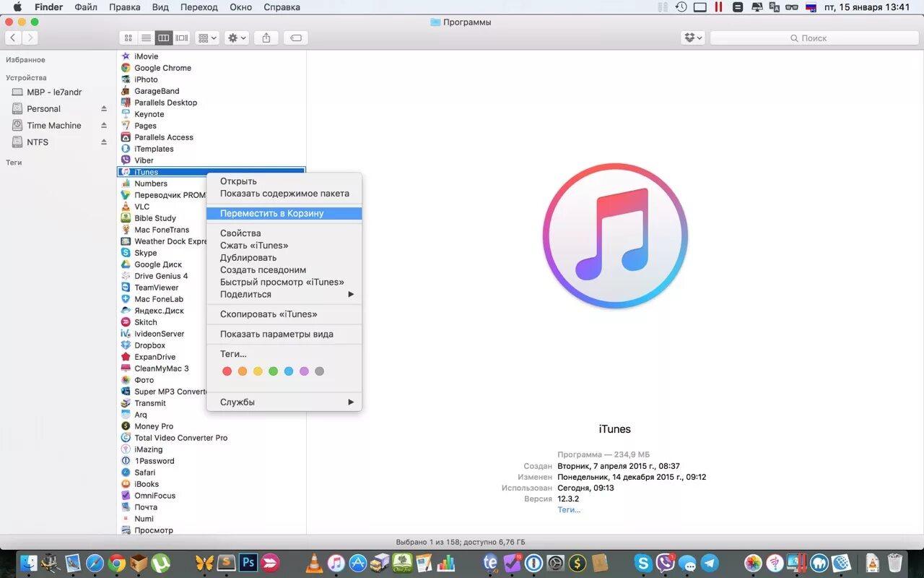Select Переместить в Корзину menu entry
The image size is (924, 578).
[284, 213]
